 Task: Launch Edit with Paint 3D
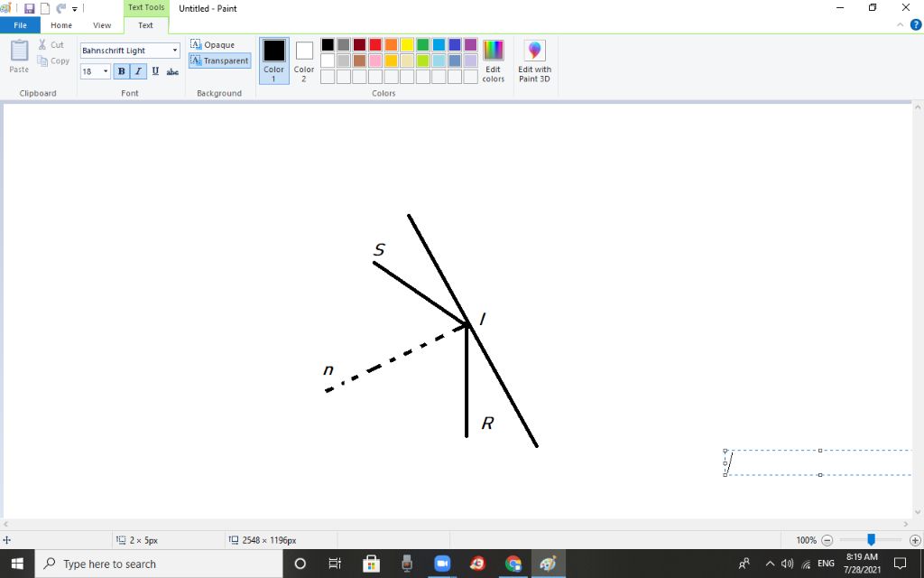click(x=534, y=61)
